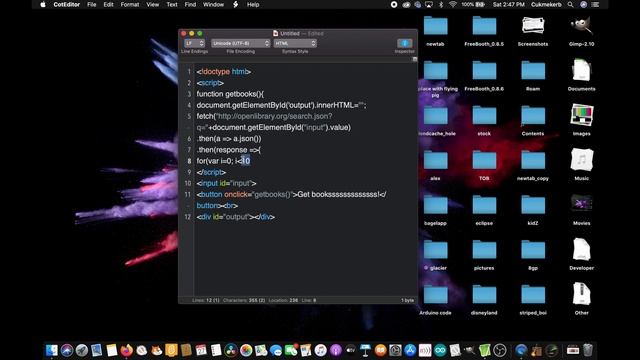The image size is (640, 360).
Task: Click the 'function getbooks(){' line
Action: [x=230, y=94]
